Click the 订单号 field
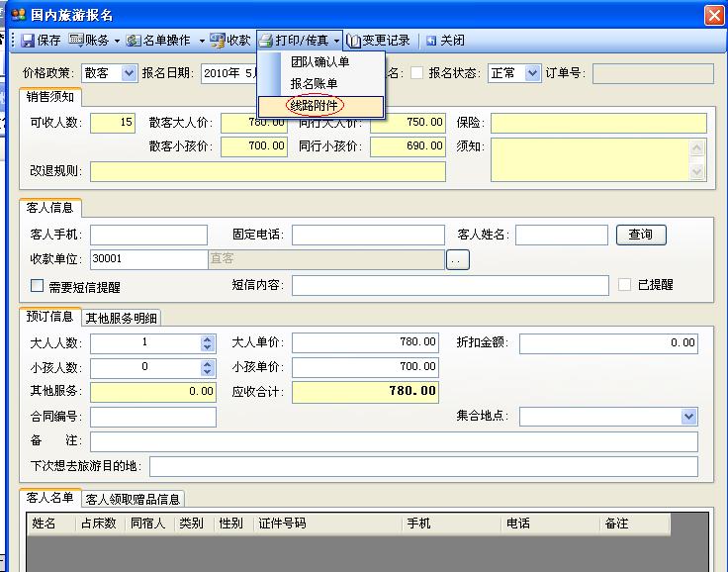The width and height of the screenshot is (728, 572). tap(653, 73)
